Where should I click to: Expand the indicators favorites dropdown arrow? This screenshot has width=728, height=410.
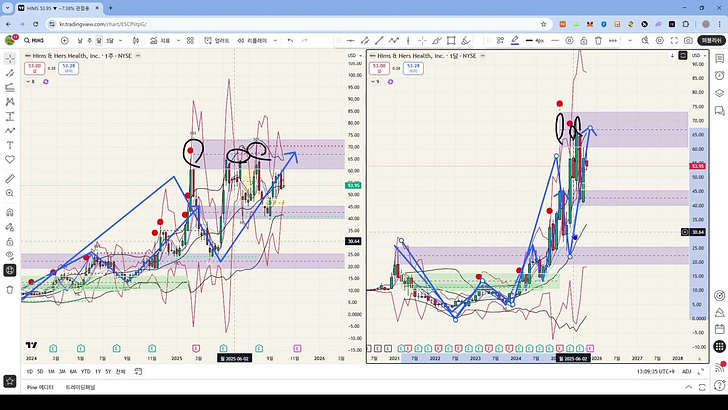(178, 41)
